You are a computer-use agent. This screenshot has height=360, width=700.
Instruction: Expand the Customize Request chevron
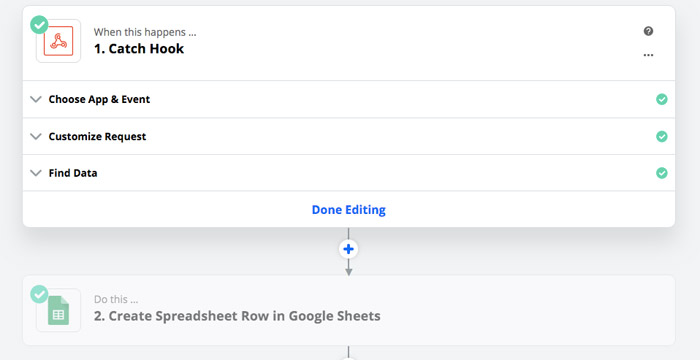[36, 136]
